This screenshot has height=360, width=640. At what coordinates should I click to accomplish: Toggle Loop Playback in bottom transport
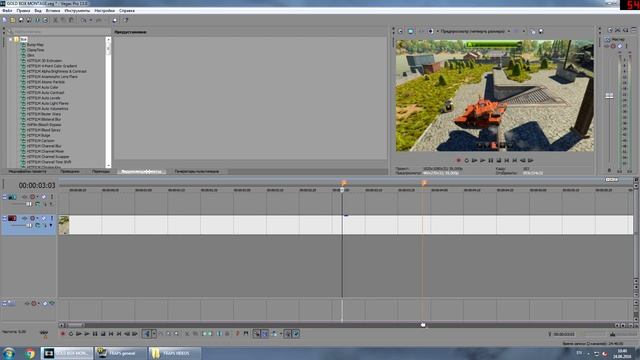71,334
